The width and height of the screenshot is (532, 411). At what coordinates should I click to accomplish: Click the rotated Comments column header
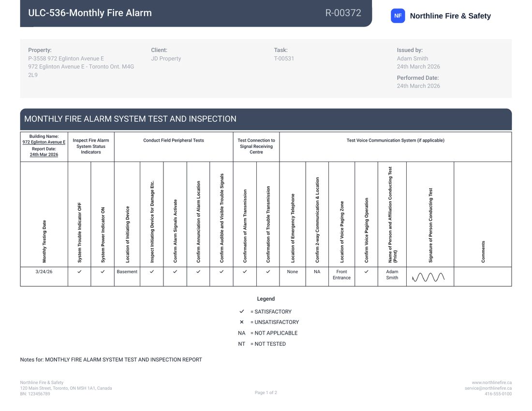coord(483,252)
